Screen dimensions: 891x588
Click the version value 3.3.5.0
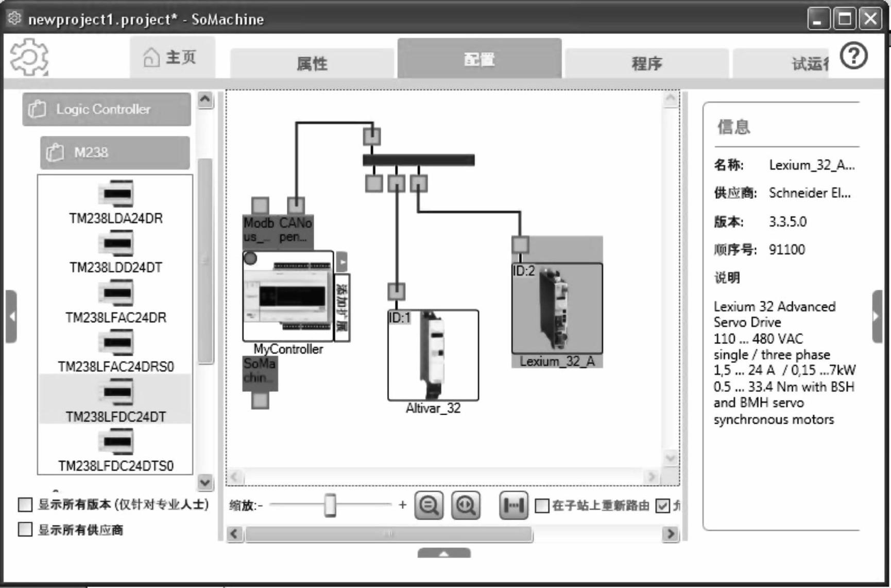click(x=787, y=222)
